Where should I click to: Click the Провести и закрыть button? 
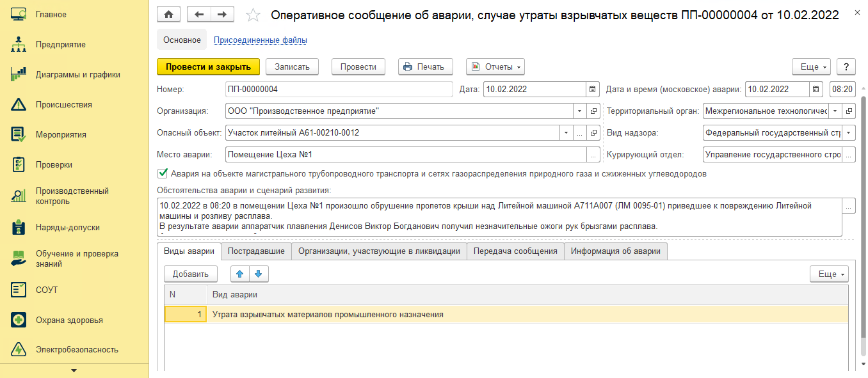coord(208,67)
